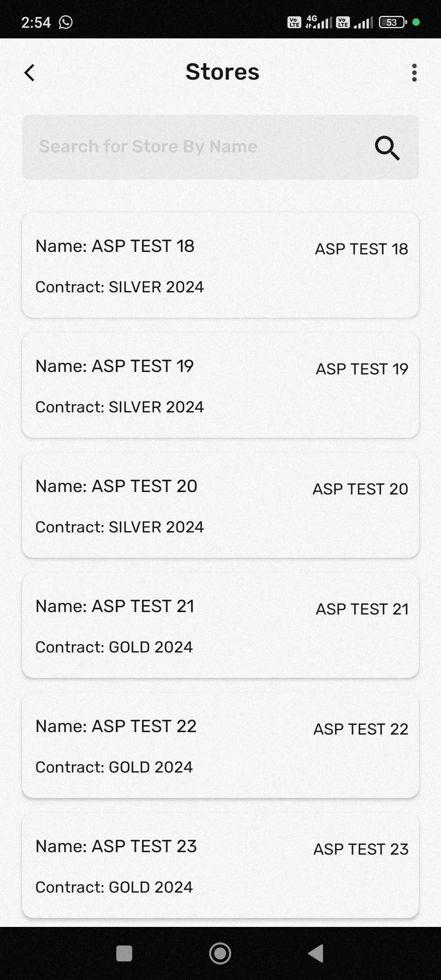Open the ASP TEST 22 store card

click(x=220, y=745)
